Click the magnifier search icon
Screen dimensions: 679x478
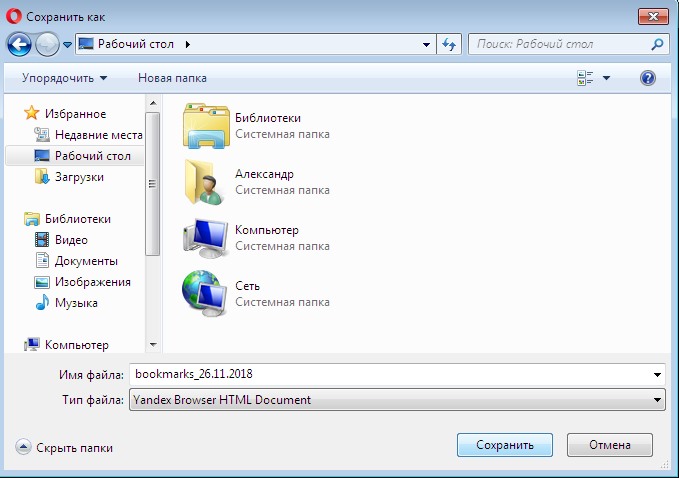[x=657, y=44]
